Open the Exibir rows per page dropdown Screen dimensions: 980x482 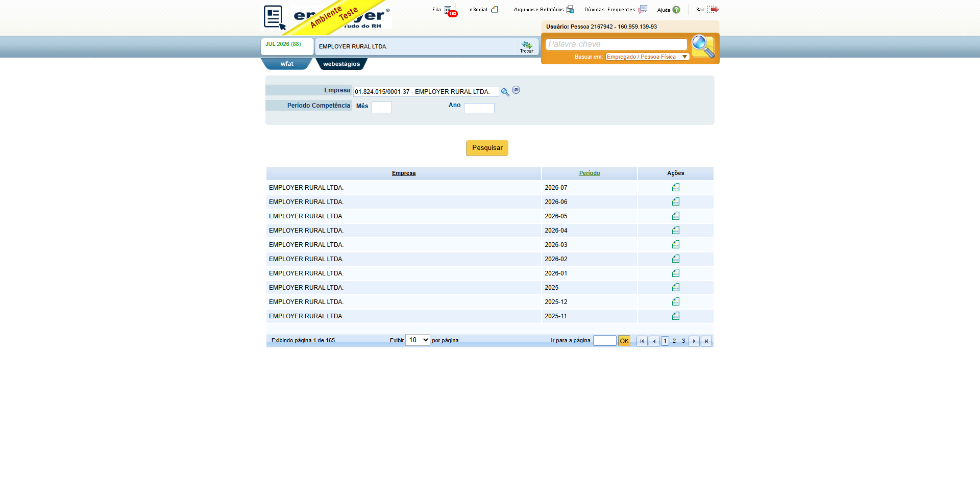click(x=418, y=340)
